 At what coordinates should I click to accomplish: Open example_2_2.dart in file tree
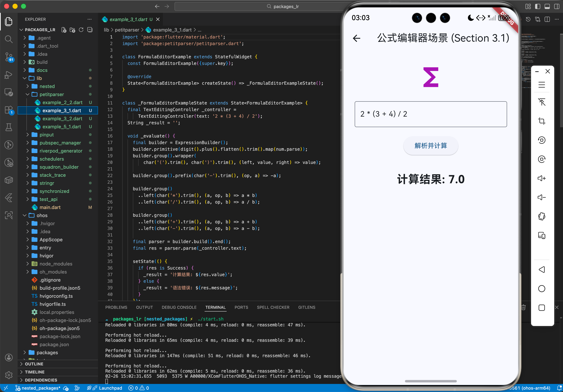[x=62, y=102]
